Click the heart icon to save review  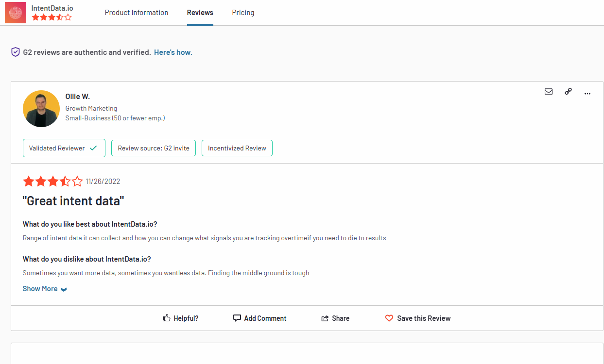pos(389,318)
